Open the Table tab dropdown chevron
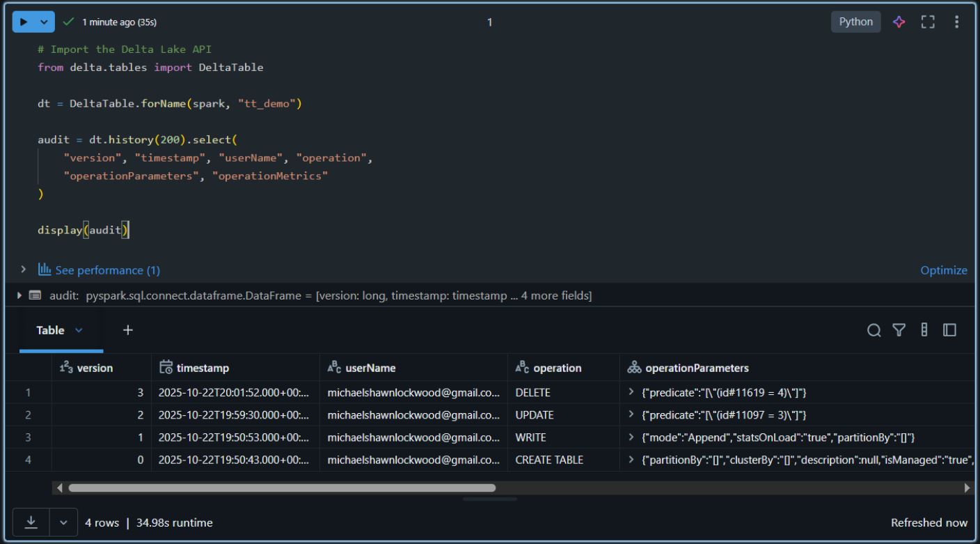 pyautogui.click(x=78, y=330)
